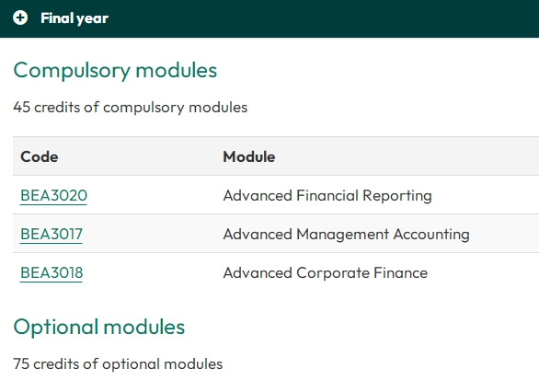Click the Optional modules heading

click(x=99, y=327)
